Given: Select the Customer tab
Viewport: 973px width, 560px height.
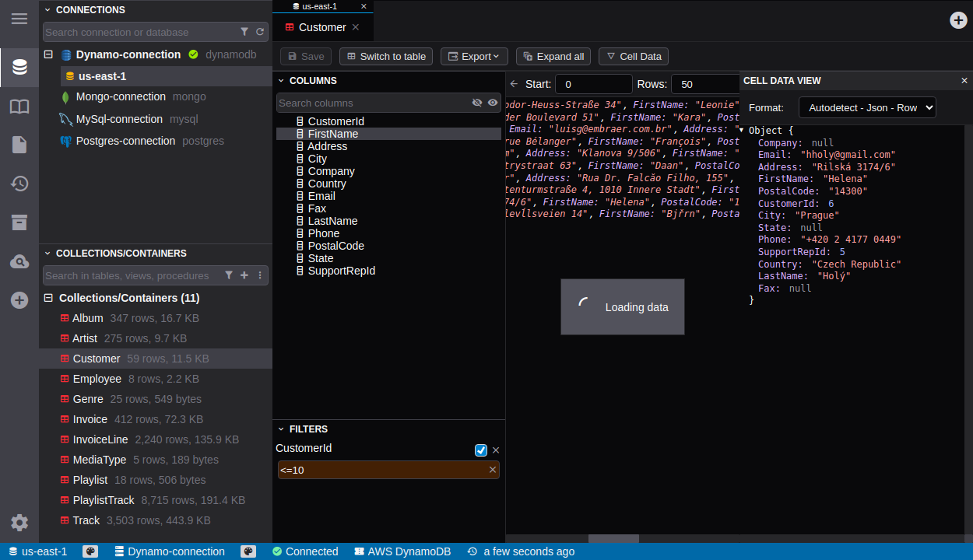Looking at the screenshot, I should point(321,27).
